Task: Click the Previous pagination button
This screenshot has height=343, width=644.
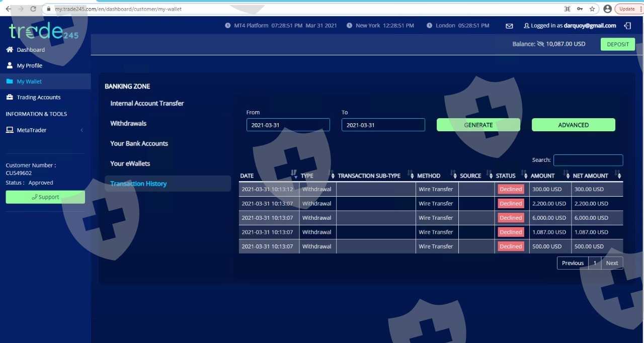Action: 573,263
